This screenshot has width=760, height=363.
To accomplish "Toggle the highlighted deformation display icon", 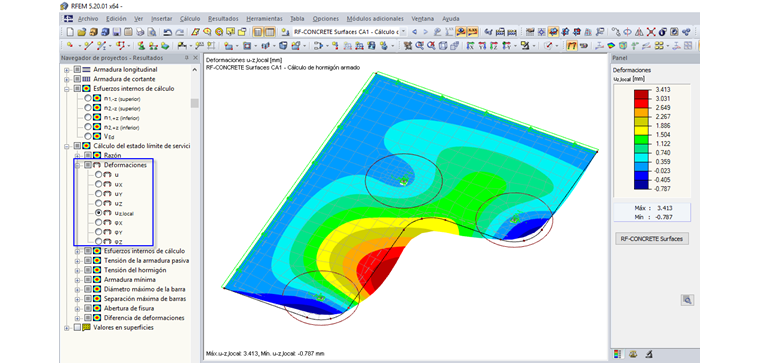I will pyautogui.click(x=572, y=46).
